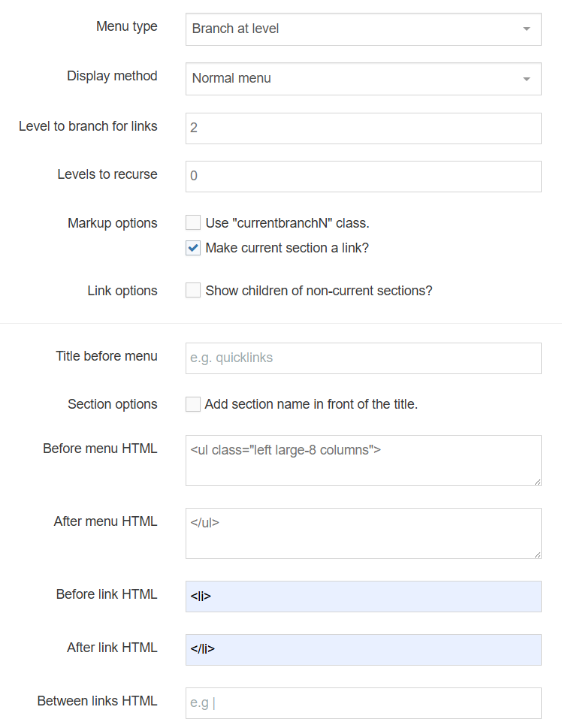This screenshot has height=728, width=562.
Task: Enable the "currentbranchN" class checkbox
Action: pos(192,222)
